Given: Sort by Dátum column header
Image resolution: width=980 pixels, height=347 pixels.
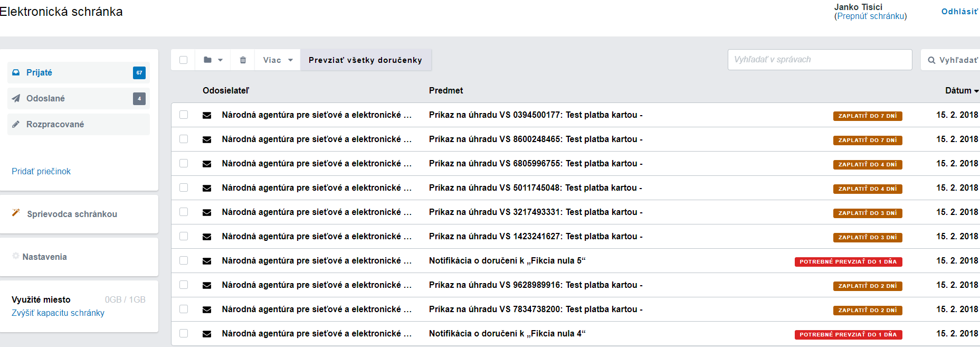Looking at the screenshot, I should coord(962,90).
